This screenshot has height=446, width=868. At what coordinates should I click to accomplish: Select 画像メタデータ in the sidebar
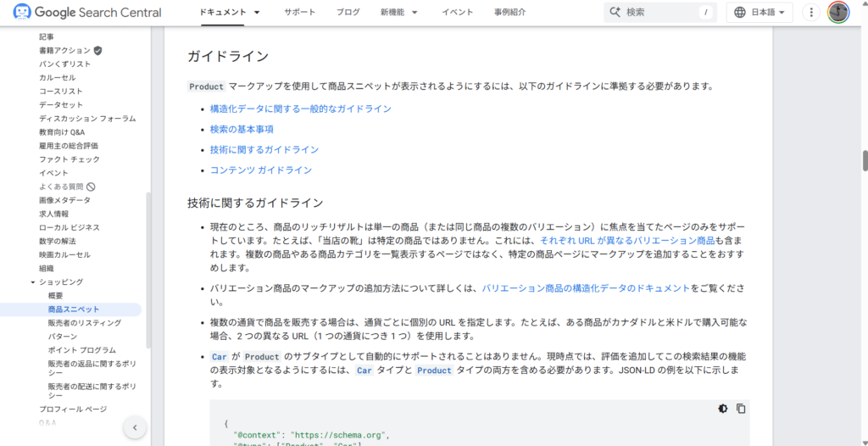[x=64, y=200]
